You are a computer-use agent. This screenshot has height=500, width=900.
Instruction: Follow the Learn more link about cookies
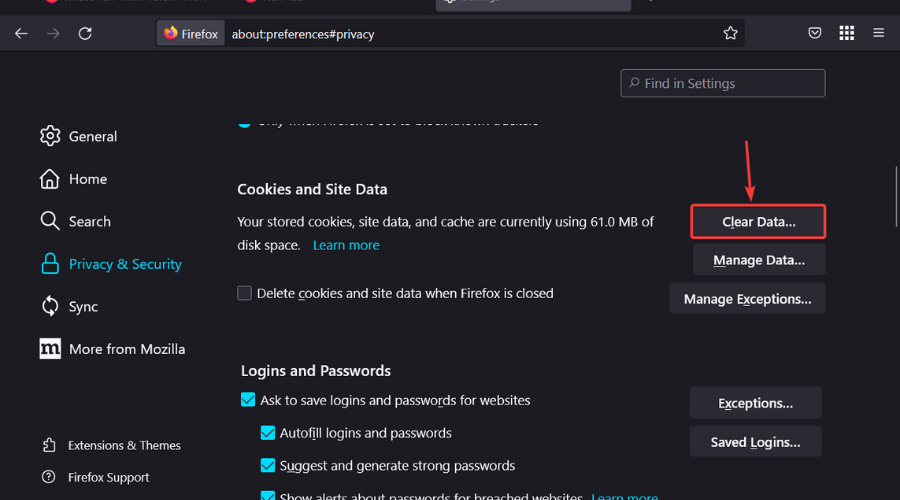click(346, 245)
